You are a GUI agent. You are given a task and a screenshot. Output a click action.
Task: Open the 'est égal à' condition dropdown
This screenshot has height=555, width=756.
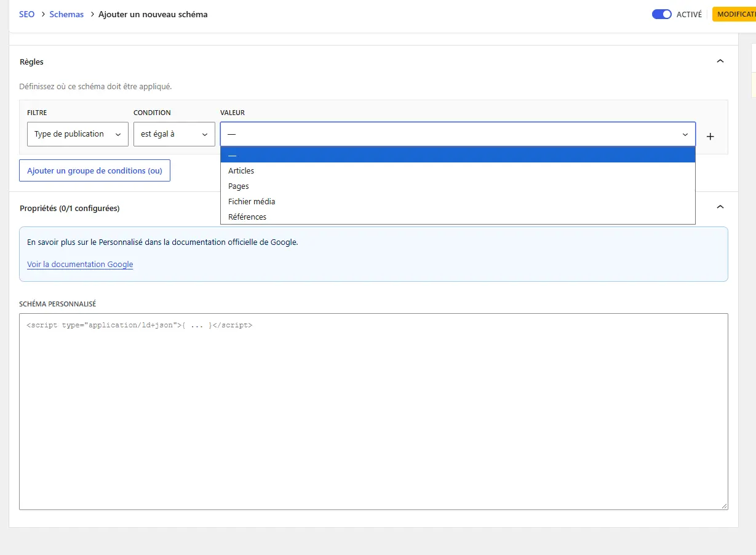click(174, 134)
